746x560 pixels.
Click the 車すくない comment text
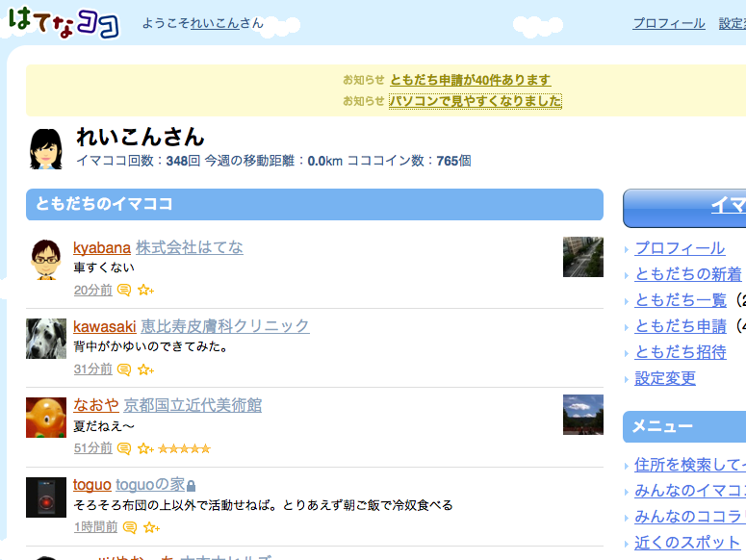coord(104,267)
